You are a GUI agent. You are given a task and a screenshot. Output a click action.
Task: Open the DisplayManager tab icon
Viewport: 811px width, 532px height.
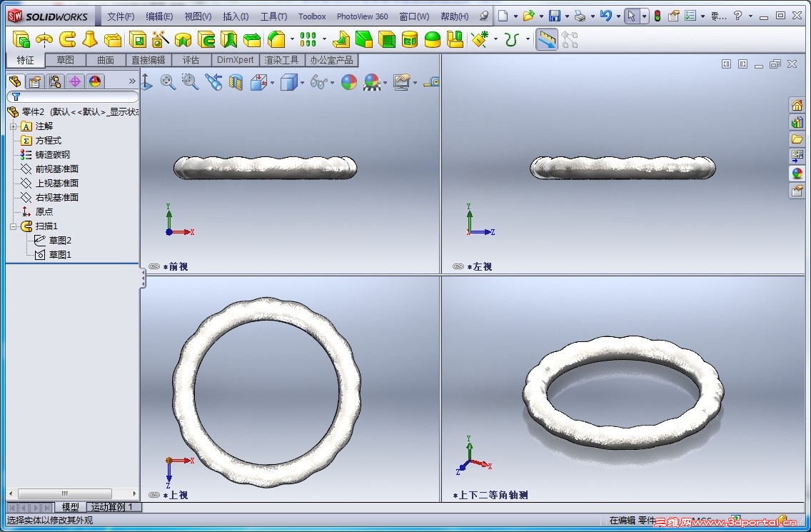[x=95, y=81]
